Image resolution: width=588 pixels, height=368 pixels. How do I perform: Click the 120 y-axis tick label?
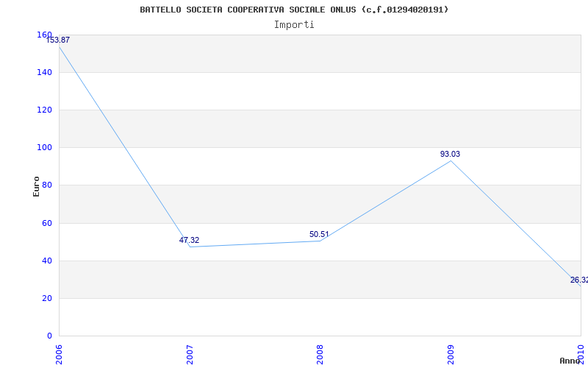(44, 110)
